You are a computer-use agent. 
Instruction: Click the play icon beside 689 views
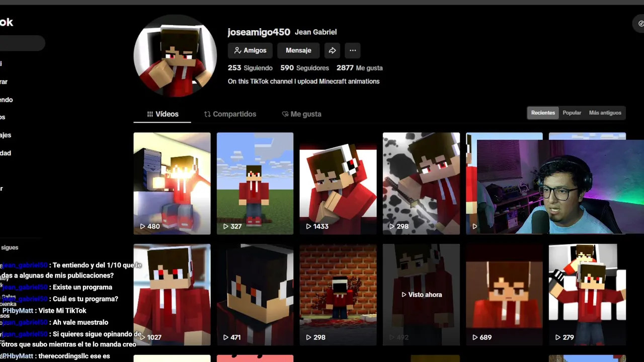tap(474, 337)
